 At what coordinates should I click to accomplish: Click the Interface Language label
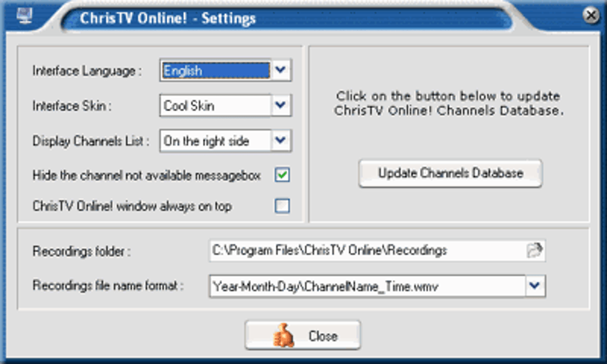pyautogui.click(x=87, y=71)
